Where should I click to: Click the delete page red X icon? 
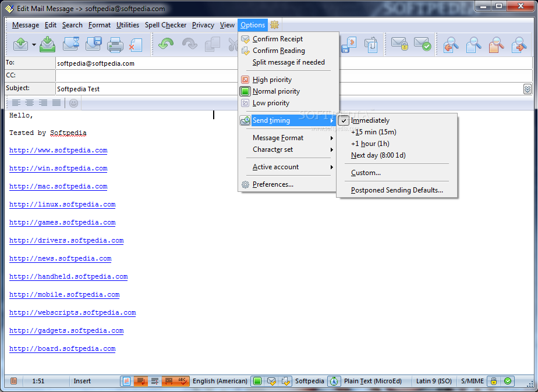(x=136, y=45)
